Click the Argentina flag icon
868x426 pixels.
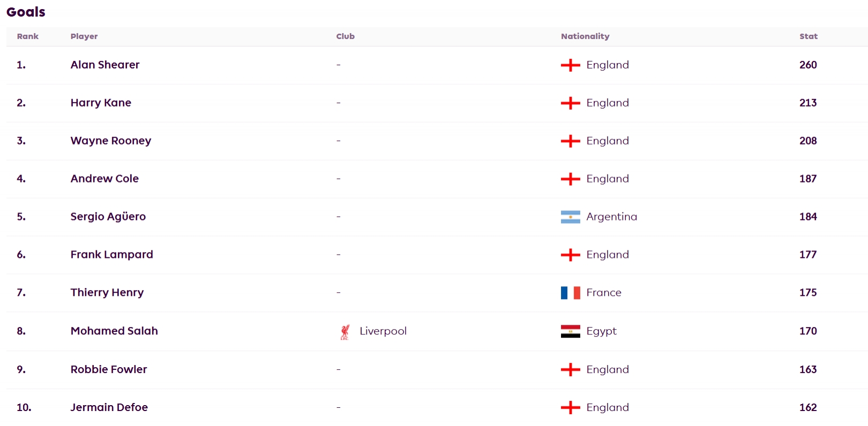pos(570,217)
